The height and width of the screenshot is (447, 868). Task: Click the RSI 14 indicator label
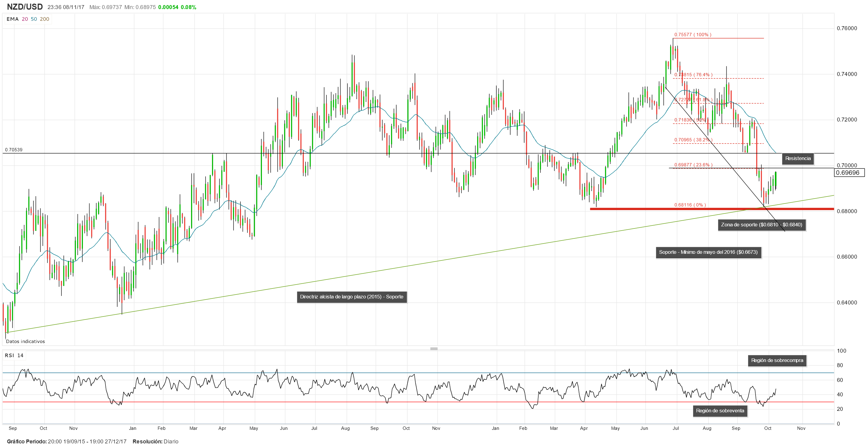coord(14,355)
